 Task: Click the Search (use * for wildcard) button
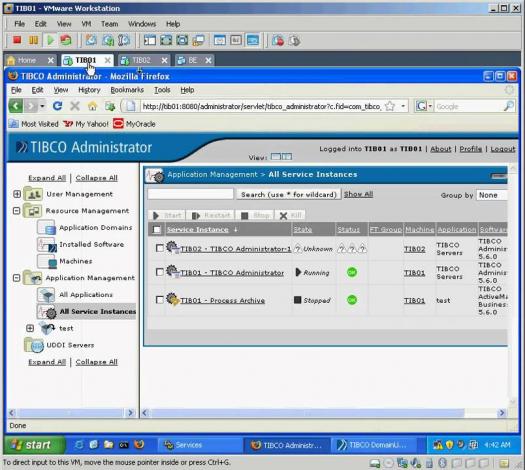[289, 194]
